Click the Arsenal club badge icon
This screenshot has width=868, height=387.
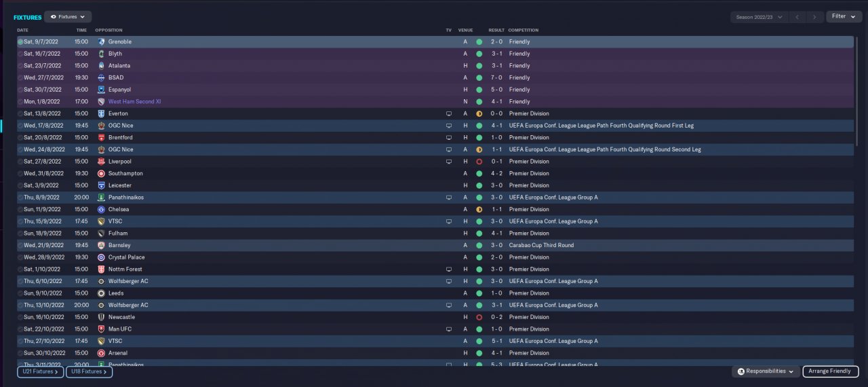click(x=101, y=353)
